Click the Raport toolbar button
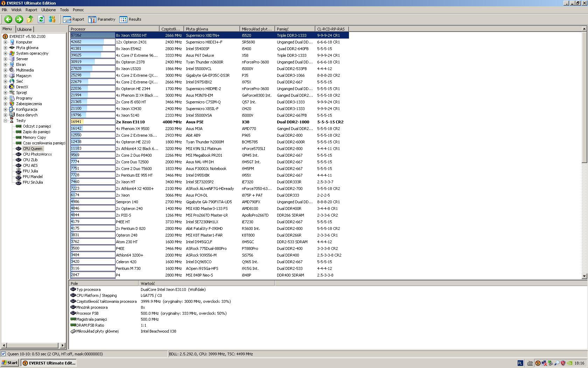 point(74,20)
